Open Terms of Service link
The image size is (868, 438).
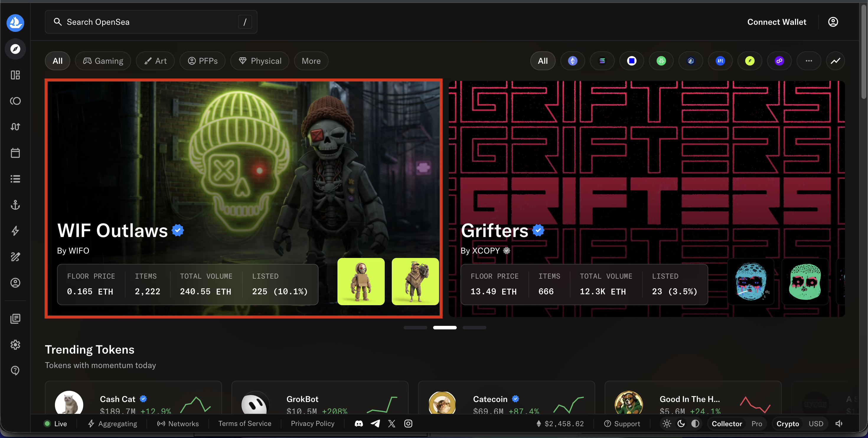245,424
